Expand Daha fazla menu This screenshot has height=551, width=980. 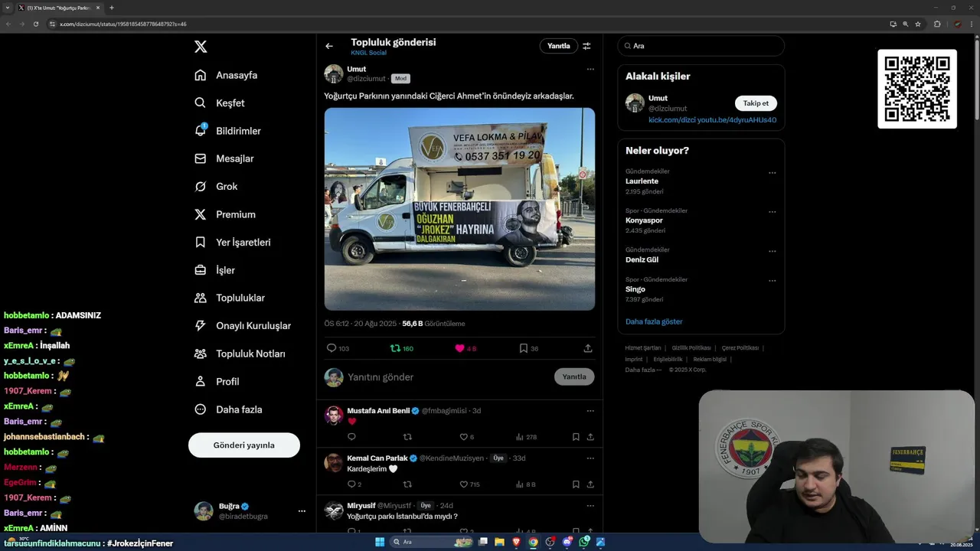coord(228,409)
